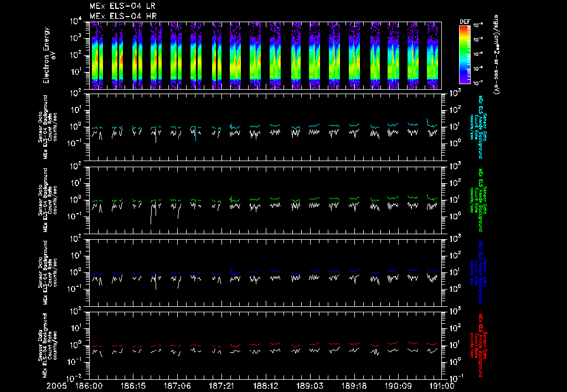Viewport: 567px width, 392px height.
Task: Click the green Anode Background right-axis label
Action: (478, 200)
